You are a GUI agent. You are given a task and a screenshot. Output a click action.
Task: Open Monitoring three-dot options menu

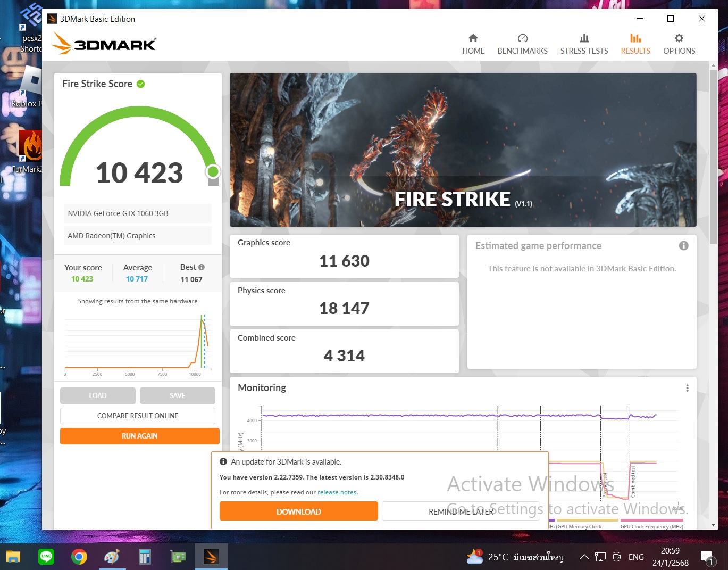click(687, 388)
